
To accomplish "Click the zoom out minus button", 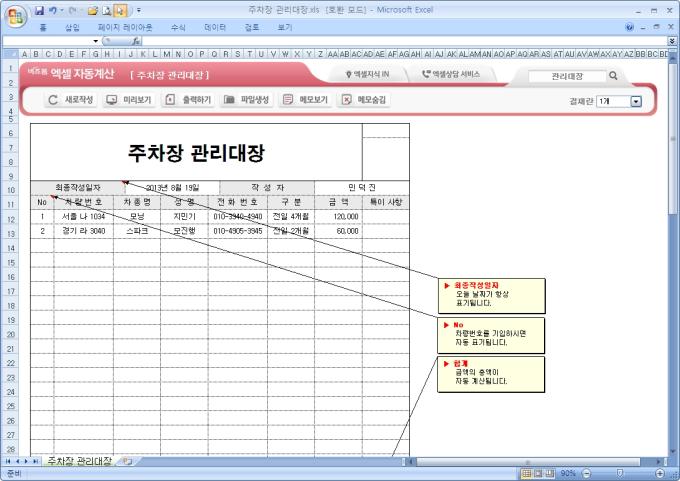I will pos(586,473).
